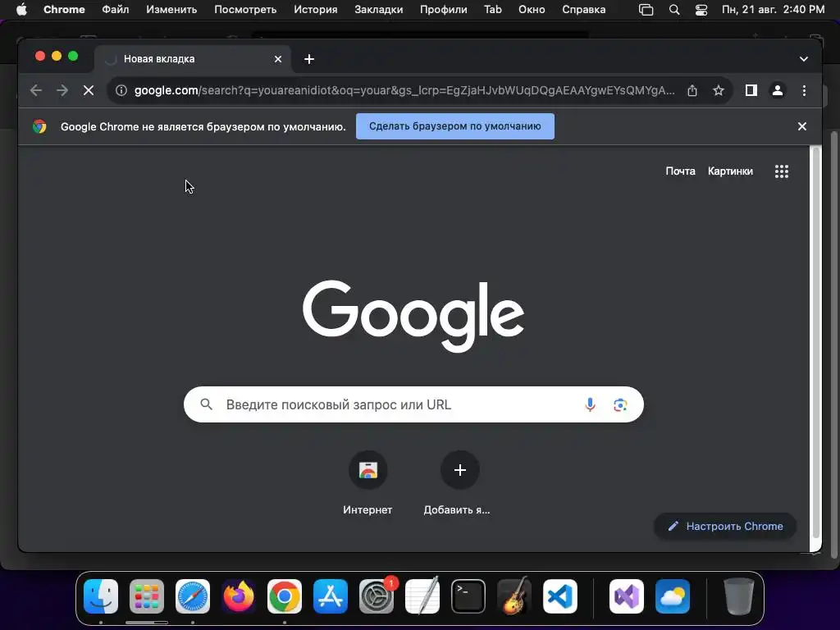This screenshot has height=630, width=840.
Task: Launch Visual Studio Code from the dock
Action: click(x=560, y=596)
